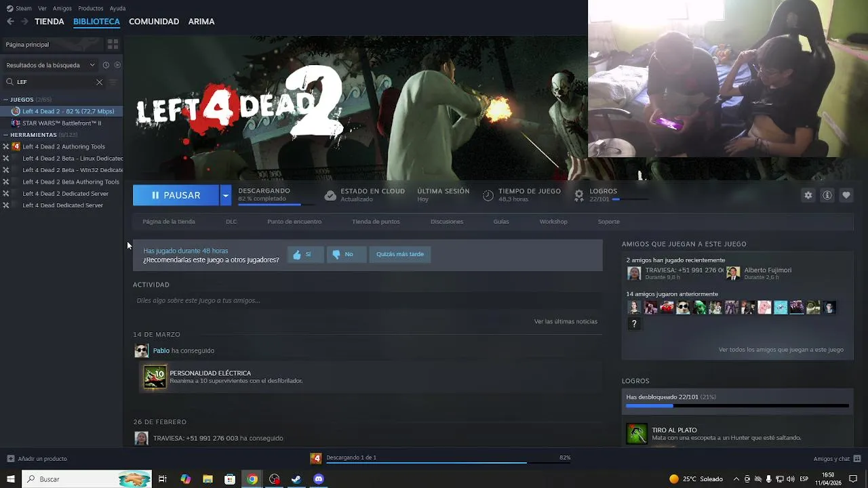Open Pablo's profile link
The image size is (868, 488).
coord(161,350)
